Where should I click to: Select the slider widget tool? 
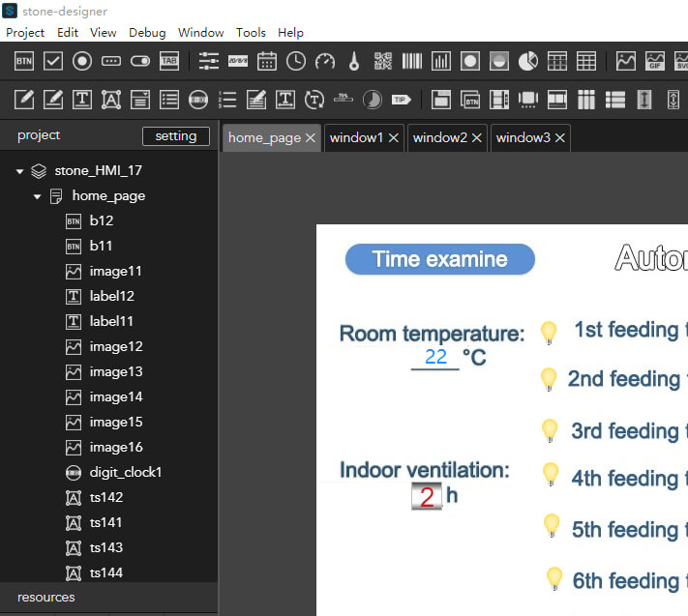point(209,61)
